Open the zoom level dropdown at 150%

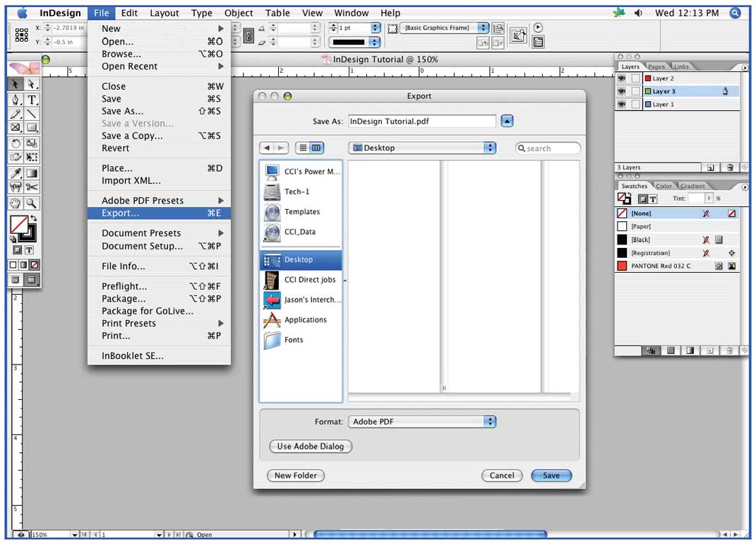75,535
